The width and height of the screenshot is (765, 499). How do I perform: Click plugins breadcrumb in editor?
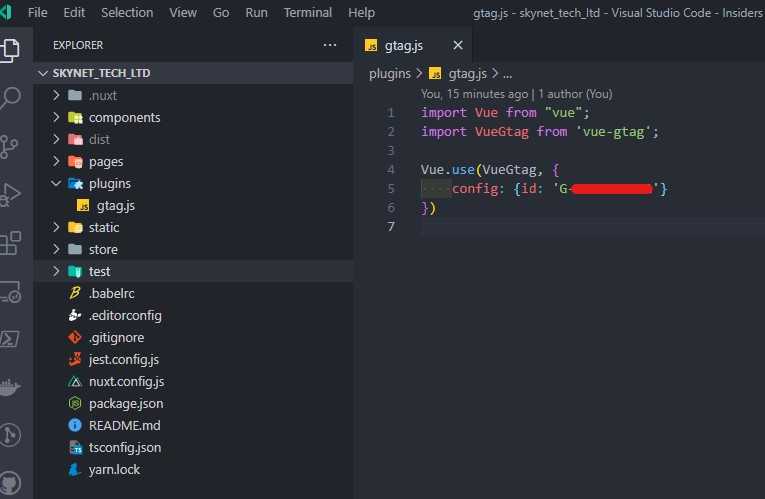[390, 74]
